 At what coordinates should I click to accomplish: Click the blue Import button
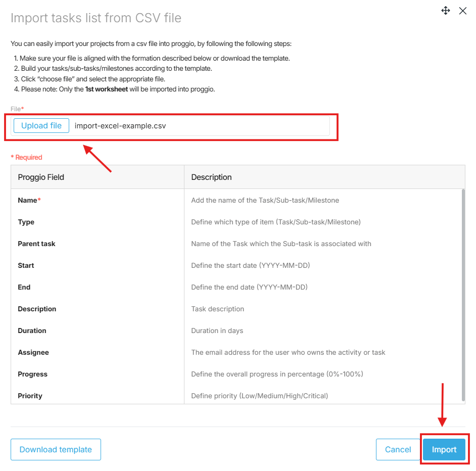click(x=444, y=449)
